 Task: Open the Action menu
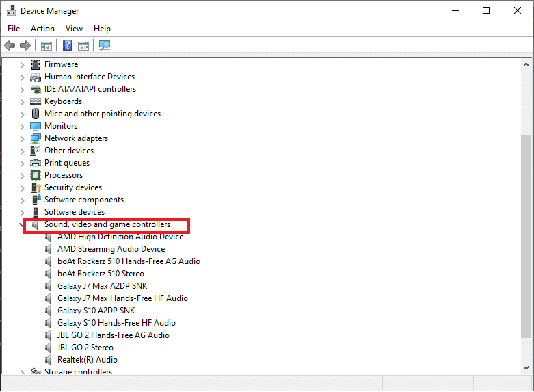point(42,29)
